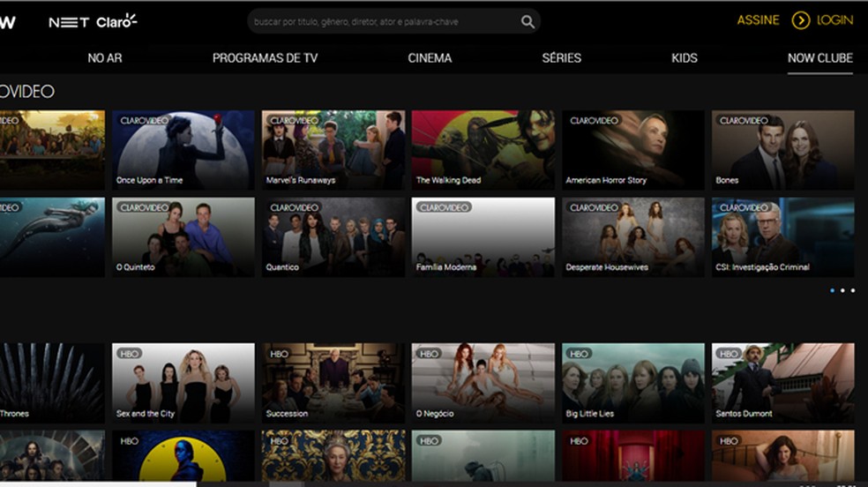Click the CLAROVIDEO badge on Bones
Screen dimensions: 868x487
point(744,120)
